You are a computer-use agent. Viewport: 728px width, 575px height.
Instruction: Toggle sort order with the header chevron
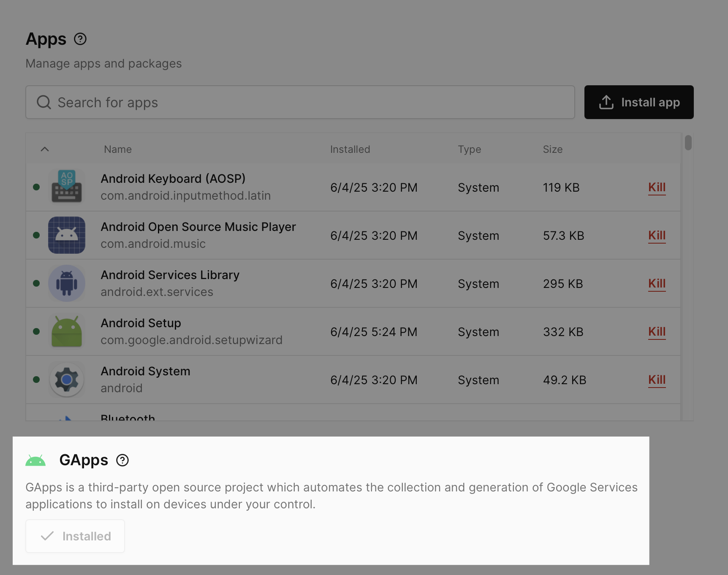45,149
